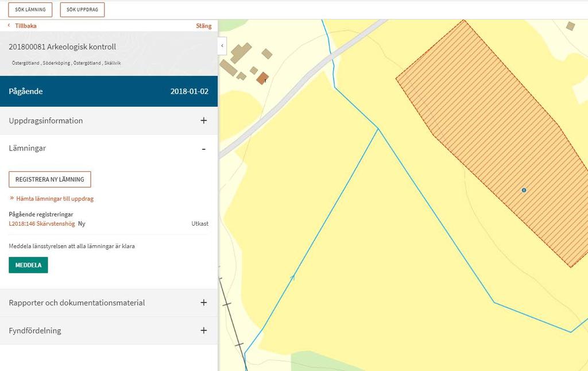Screen dimensions: 588x371
Task: Click Meddela länsstyrelsen instruction text
Action: tap(72, 246)
